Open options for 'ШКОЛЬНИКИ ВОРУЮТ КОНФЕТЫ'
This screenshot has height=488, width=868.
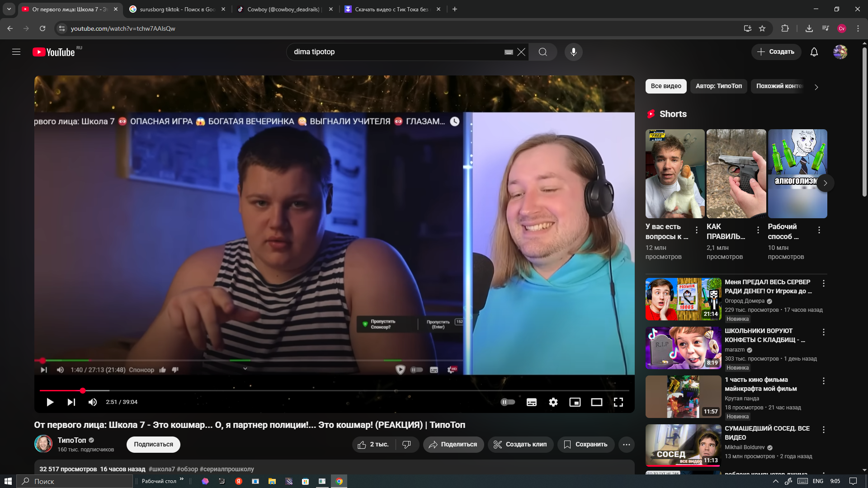tap(824, 332)
